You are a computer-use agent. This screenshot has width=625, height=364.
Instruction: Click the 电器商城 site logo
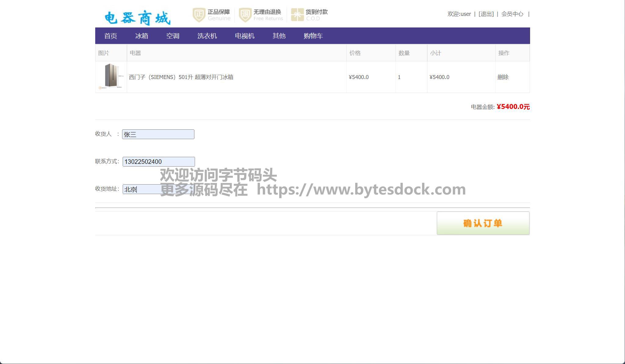pos(137,18)
